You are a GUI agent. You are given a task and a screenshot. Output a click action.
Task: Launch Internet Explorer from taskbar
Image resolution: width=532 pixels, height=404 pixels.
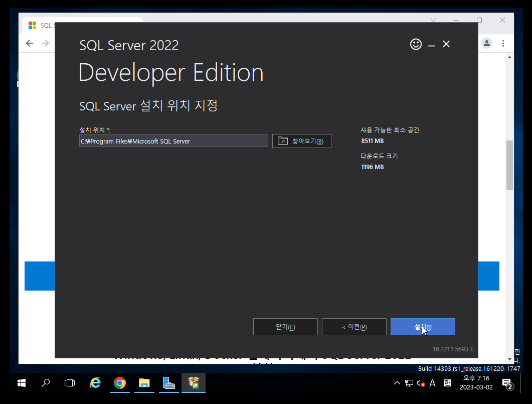95,383
